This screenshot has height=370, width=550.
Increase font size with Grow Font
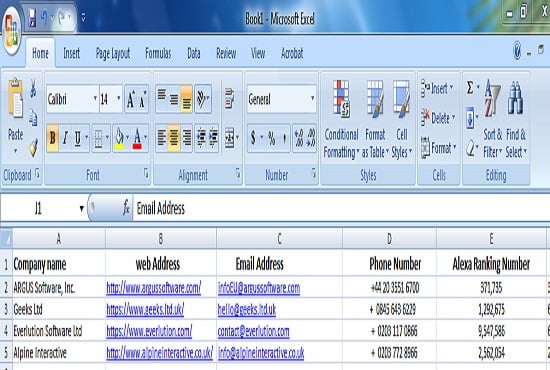pyautogui.click(x=130, y=100)
